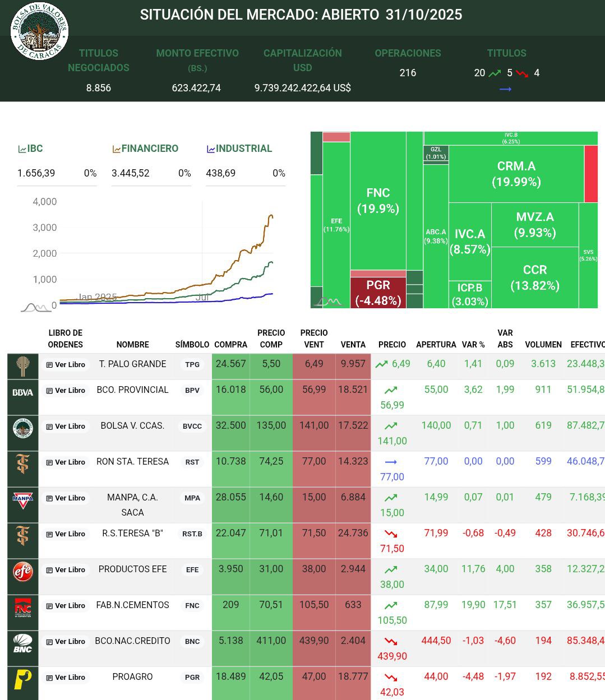
Task: Click the chart logo in line chart corner
Action: tap(36, 307)
